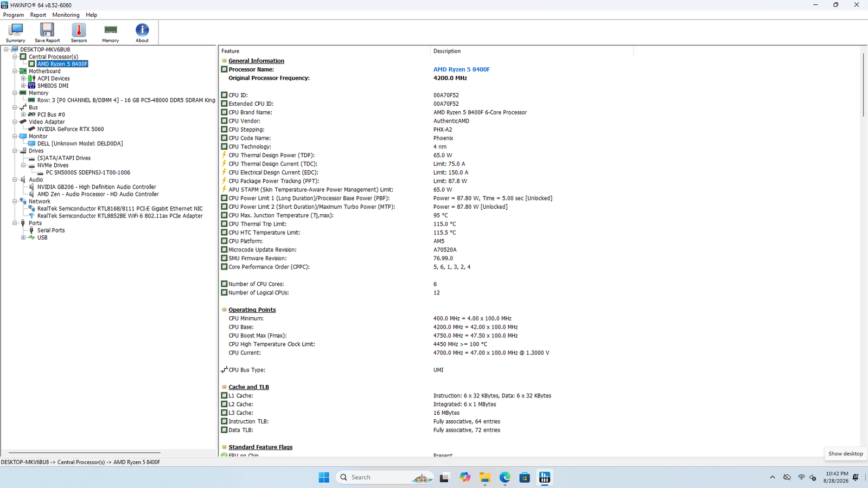Select the "CPU Code Name:" row label
This screenshot has width=868, height=488.
tap(250, 138)
